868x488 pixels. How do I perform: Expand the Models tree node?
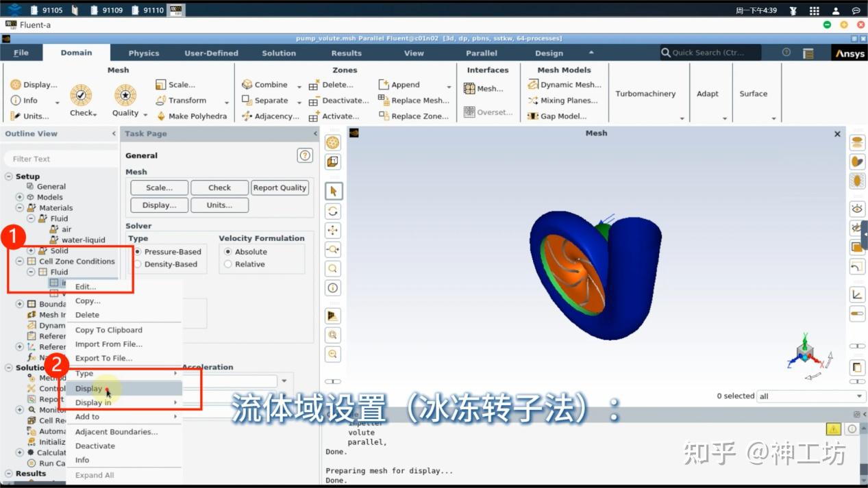pyautogui.click(x=20, y=197)
